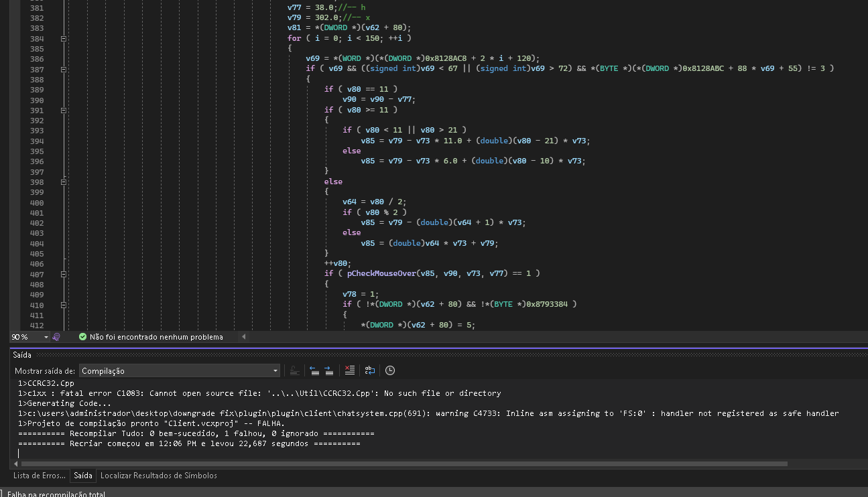Click the 'Recompilar Tudo: 0 bem-sucedido' summary line
Screen dimensions: 868x497
196,433
